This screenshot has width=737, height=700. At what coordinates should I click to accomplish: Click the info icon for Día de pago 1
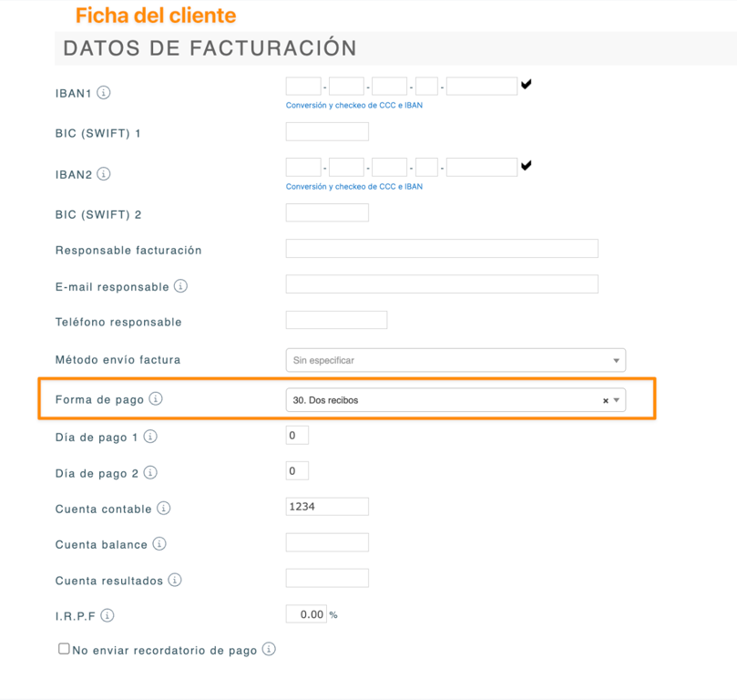(150, 437)
